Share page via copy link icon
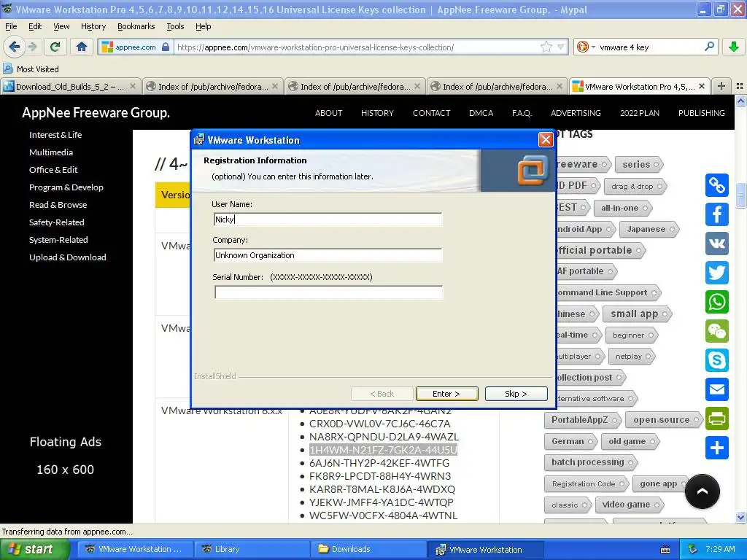The height and width of the screenshot is (560, 747). click(716, 185)
